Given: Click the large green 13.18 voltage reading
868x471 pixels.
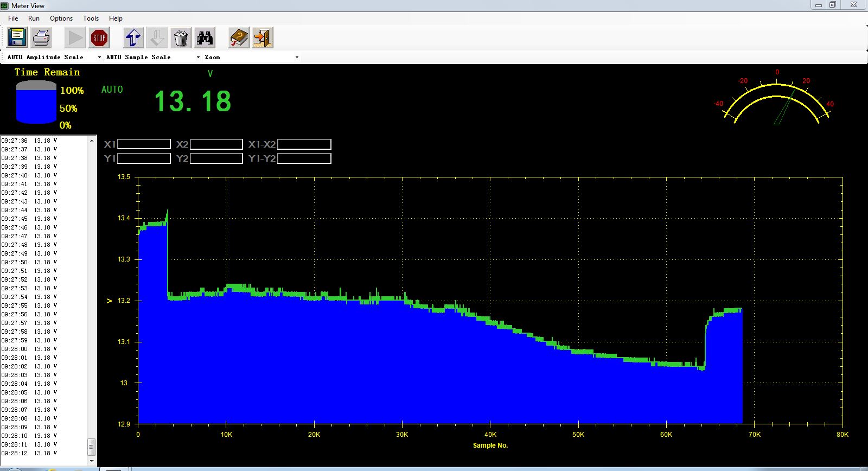Looking at the screenshot, I should [193, 101].
